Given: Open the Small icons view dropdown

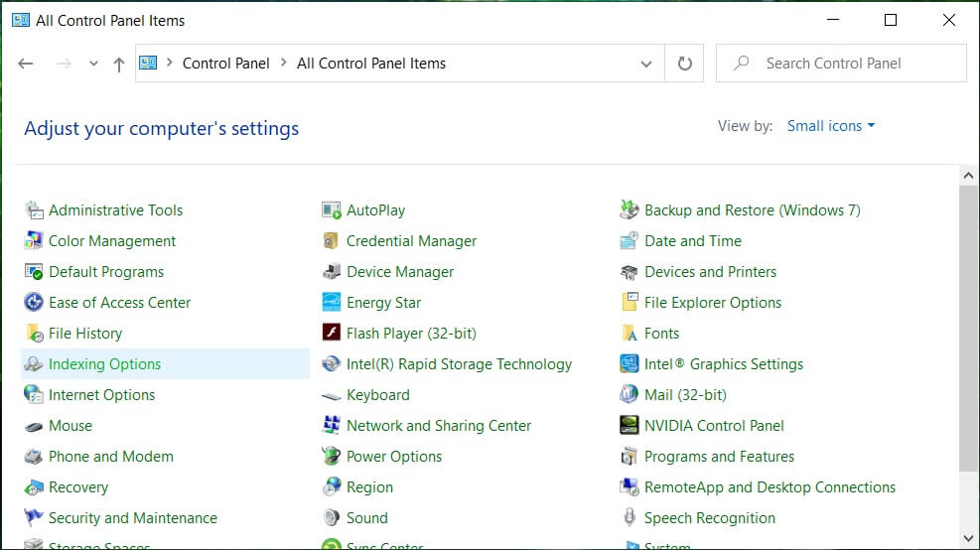Looking at the screenshot, I should coord(831,126).
